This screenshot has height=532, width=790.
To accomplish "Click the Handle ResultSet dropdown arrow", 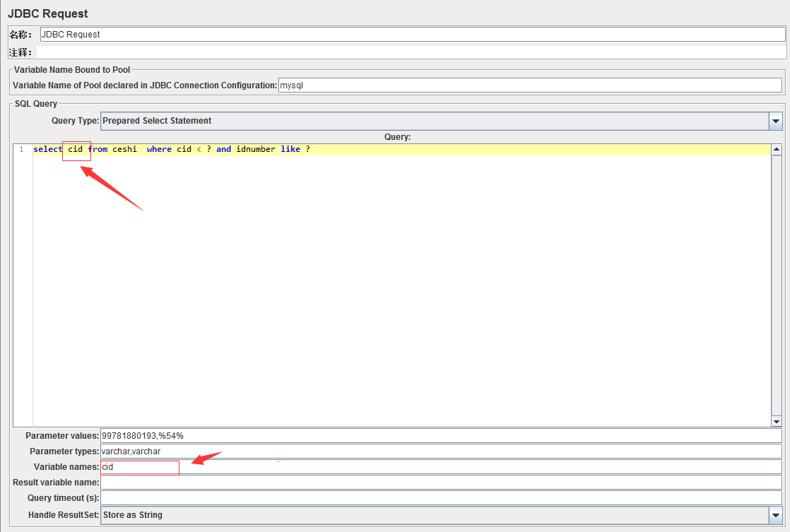I will point(776,515).
